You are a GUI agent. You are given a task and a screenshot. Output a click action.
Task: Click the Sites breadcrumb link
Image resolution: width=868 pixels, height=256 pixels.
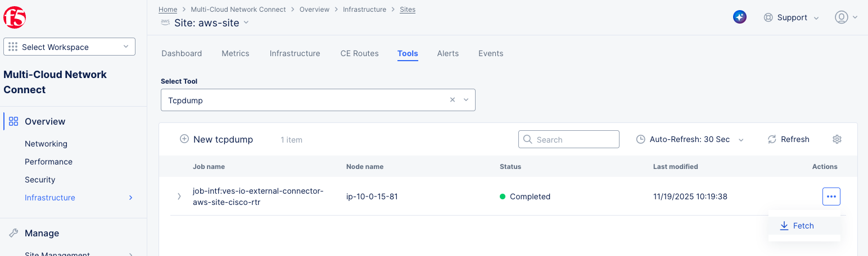coord(407,10)
